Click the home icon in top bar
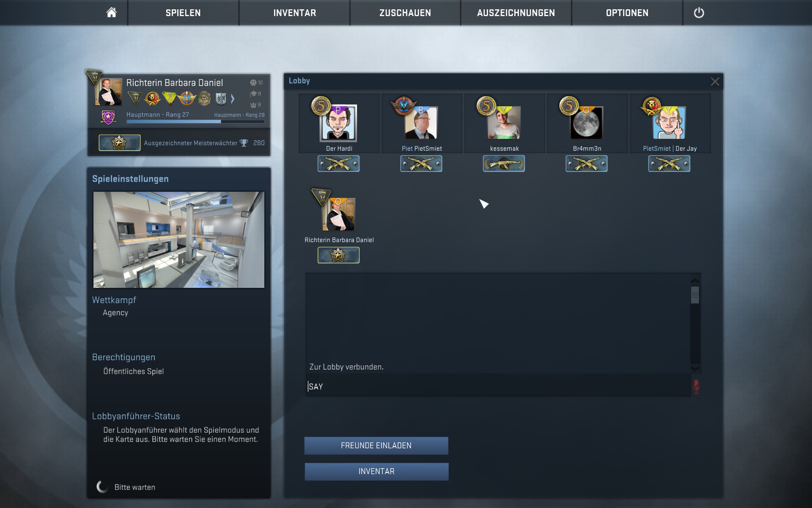The height and width of the screenshot is (508, 812). [111, 13]
